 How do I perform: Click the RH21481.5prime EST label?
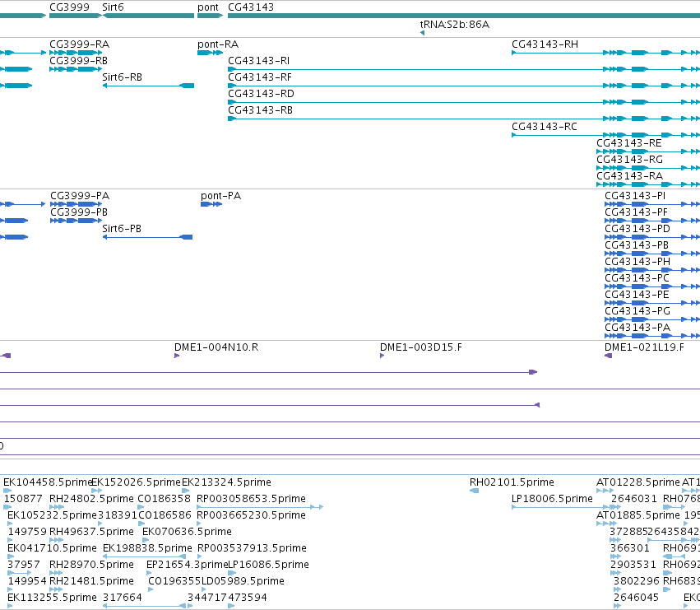(91, 582)
